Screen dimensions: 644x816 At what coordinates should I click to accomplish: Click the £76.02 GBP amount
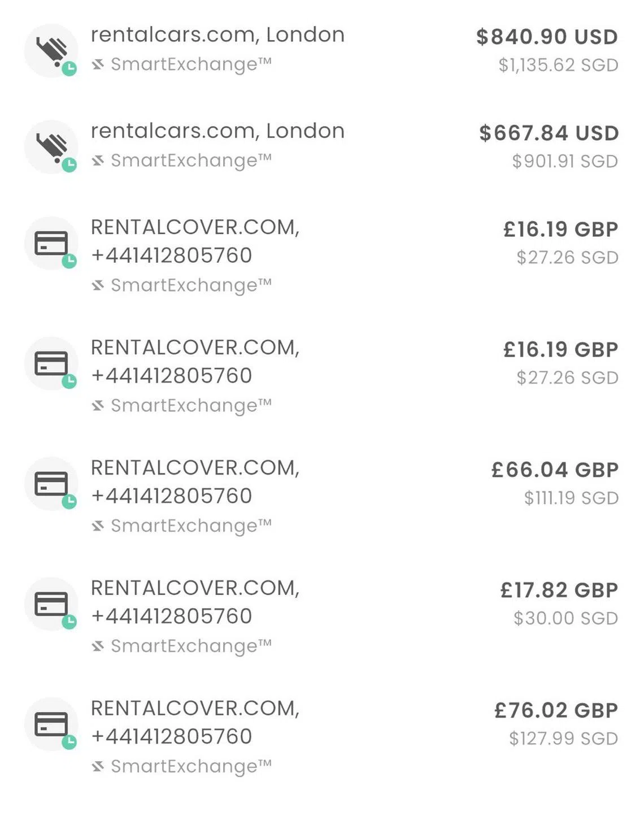pos(556,710)
